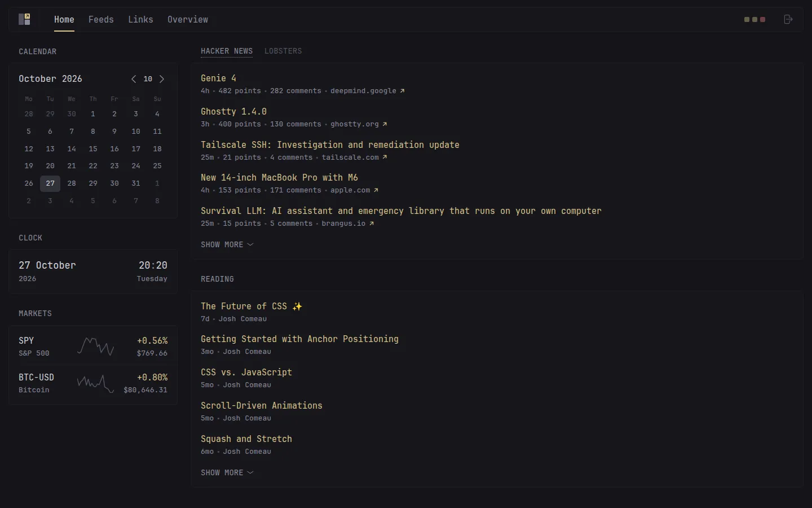Screen dimensions: 812x508
Task: Open the Survival LLM story
Action: tap(401, 211)
